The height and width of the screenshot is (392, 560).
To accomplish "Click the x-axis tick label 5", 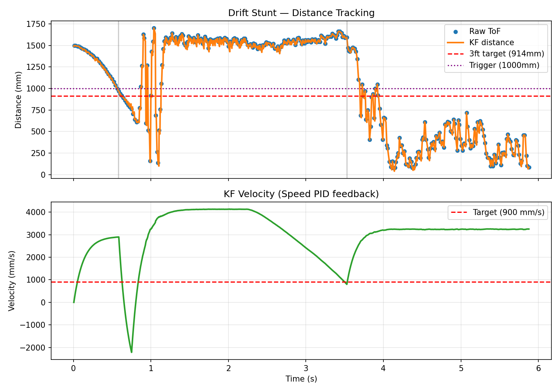I will click(x=461, y=368).
